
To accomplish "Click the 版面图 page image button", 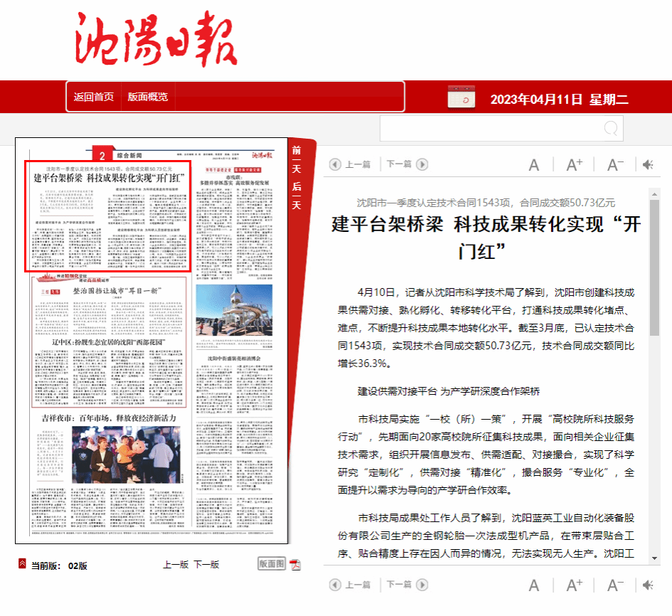I will [x=271, y=564].
